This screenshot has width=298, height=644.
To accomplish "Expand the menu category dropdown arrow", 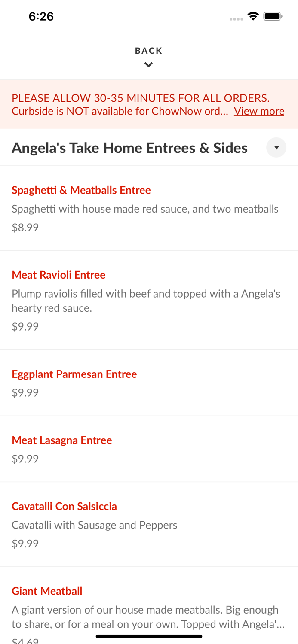I will [x=276, y=148].
